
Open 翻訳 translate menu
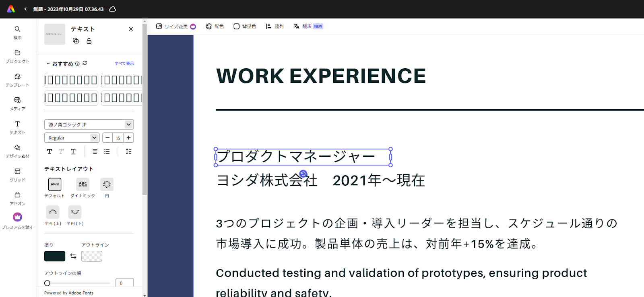(x=308, y=27)
